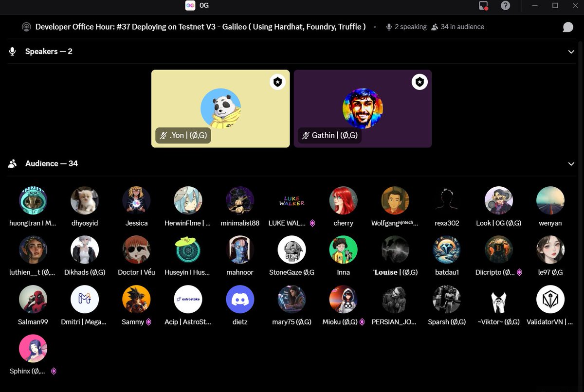Click boost gem next to LUKE WAL...
Image resolution: width=584 pixels, height=392 pixels.
click(312, 223)
